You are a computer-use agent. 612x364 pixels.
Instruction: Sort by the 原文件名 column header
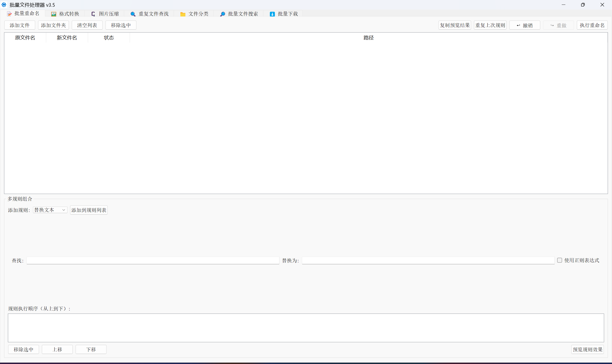[x=25, y=38]
